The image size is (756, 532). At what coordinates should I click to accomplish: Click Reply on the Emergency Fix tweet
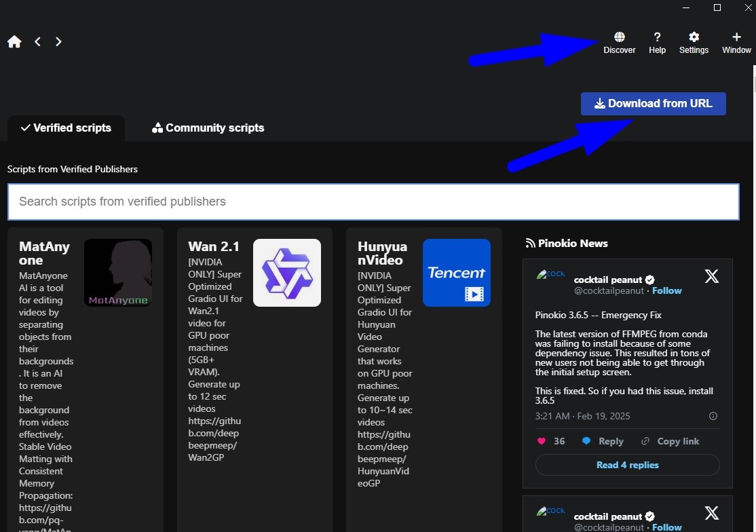[603, 441]
